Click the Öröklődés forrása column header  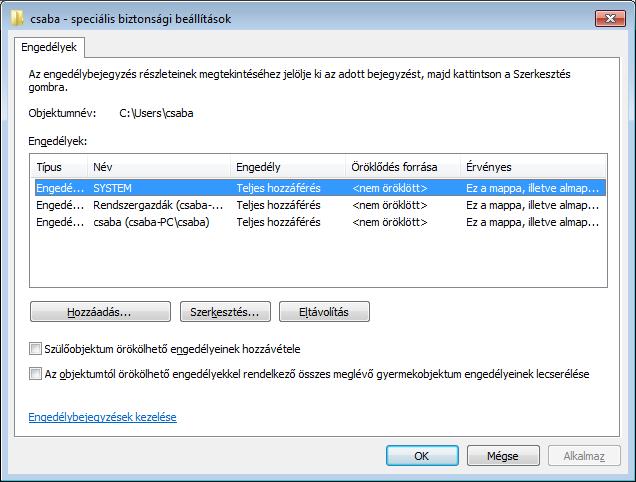click(x=403, y=167)
